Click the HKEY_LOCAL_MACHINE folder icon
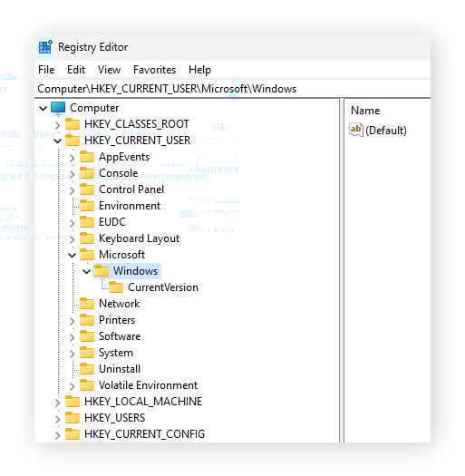 point(73,402)
